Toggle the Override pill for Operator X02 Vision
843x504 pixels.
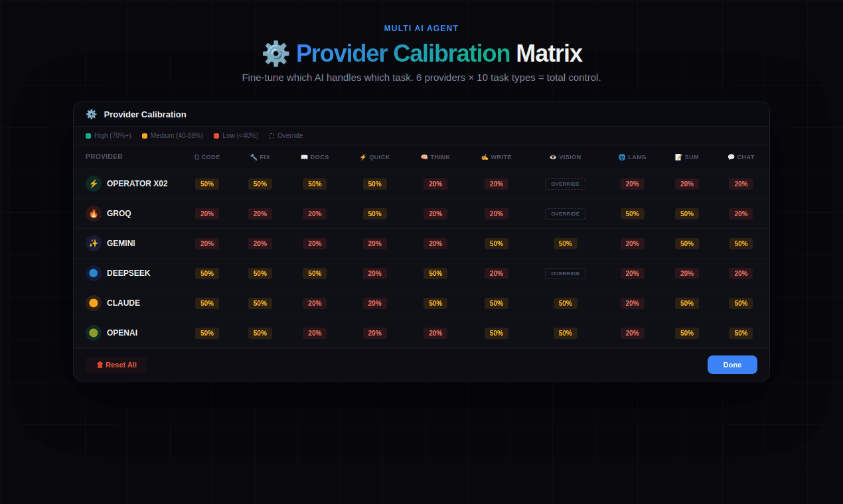[x=565, y=184]
